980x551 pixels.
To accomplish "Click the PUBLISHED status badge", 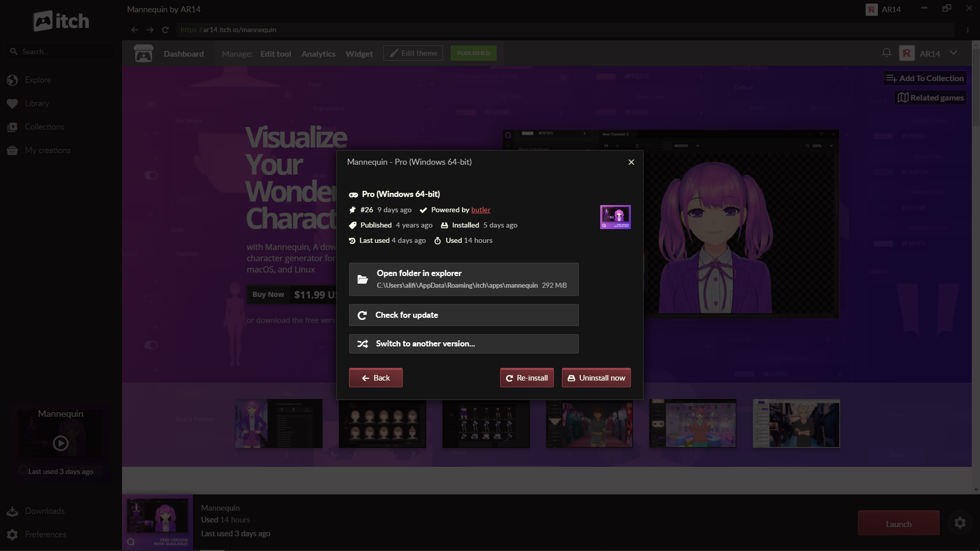I will pos(473,53).
